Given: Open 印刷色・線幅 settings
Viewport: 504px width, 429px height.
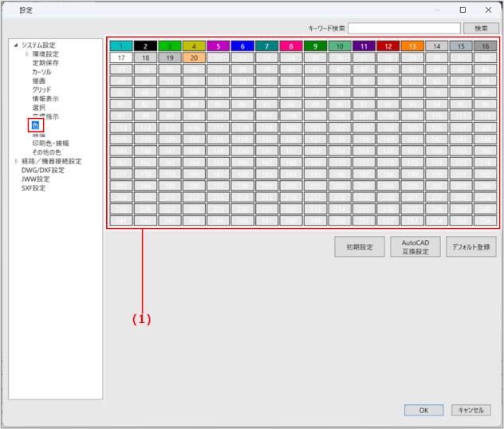Looking at the screenshot, I should click(x=50, y=144).
